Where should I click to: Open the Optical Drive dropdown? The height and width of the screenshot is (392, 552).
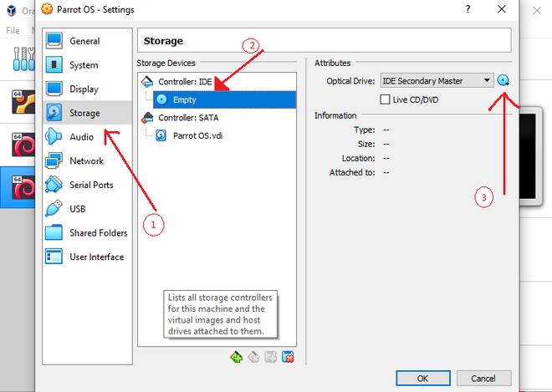click(437, 81)
